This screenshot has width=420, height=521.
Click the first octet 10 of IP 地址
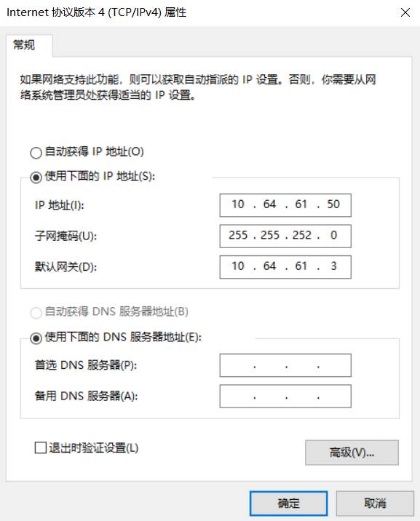238,204
